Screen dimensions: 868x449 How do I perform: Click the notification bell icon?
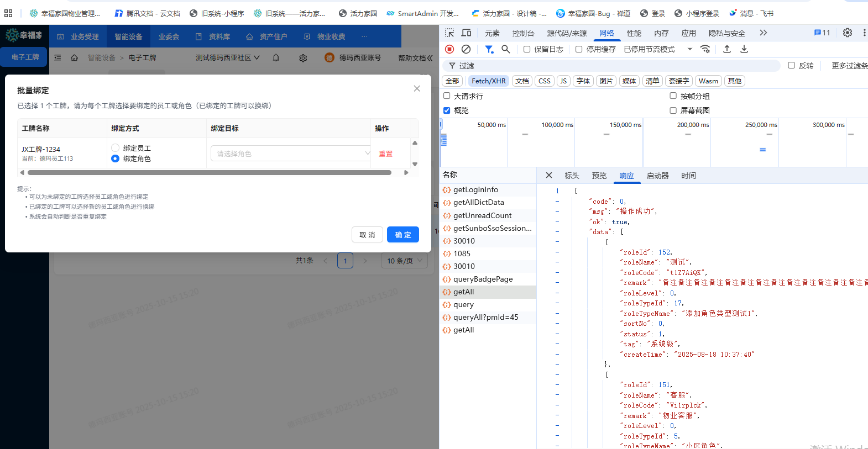click(x=276, y=58)
